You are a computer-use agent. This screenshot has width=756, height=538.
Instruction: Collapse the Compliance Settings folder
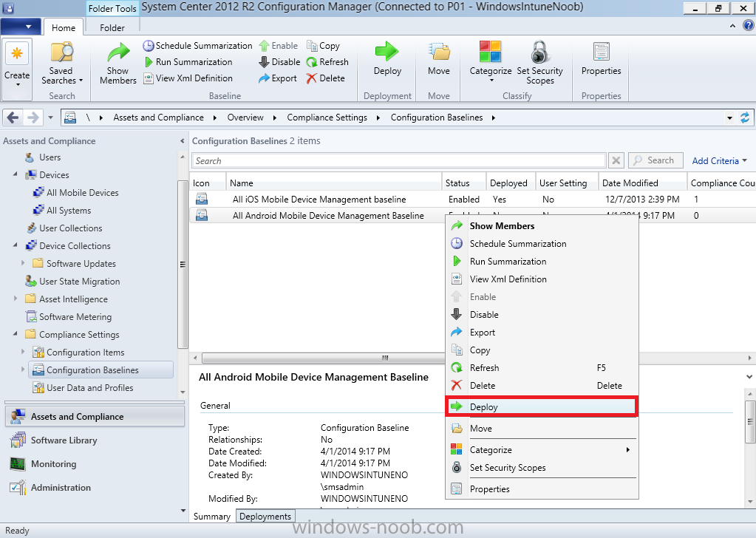[x=16, y=333]
